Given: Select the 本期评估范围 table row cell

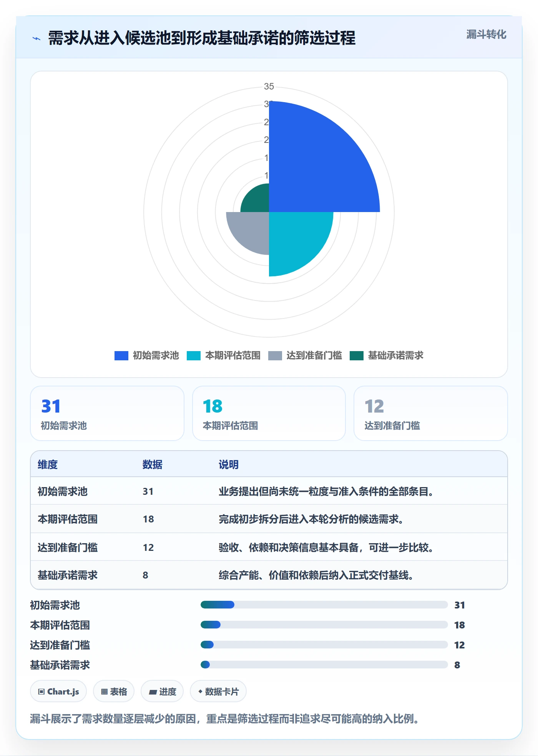Looking at the screenshot, I should coord(68,519).
